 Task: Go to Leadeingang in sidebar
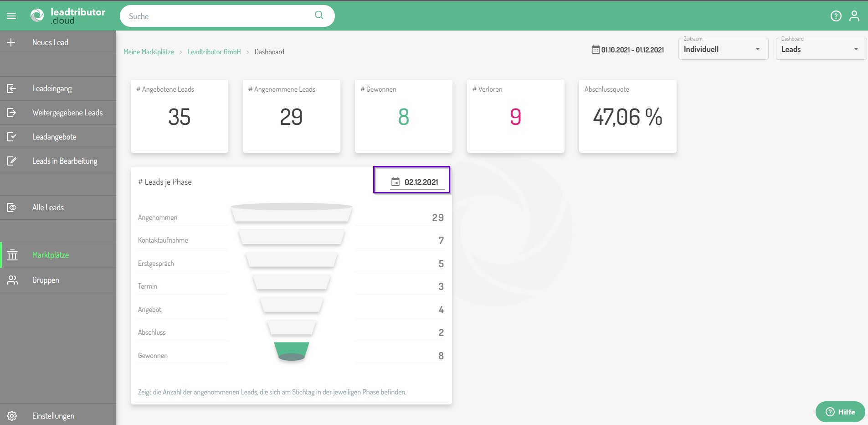[x=52, y=88]
